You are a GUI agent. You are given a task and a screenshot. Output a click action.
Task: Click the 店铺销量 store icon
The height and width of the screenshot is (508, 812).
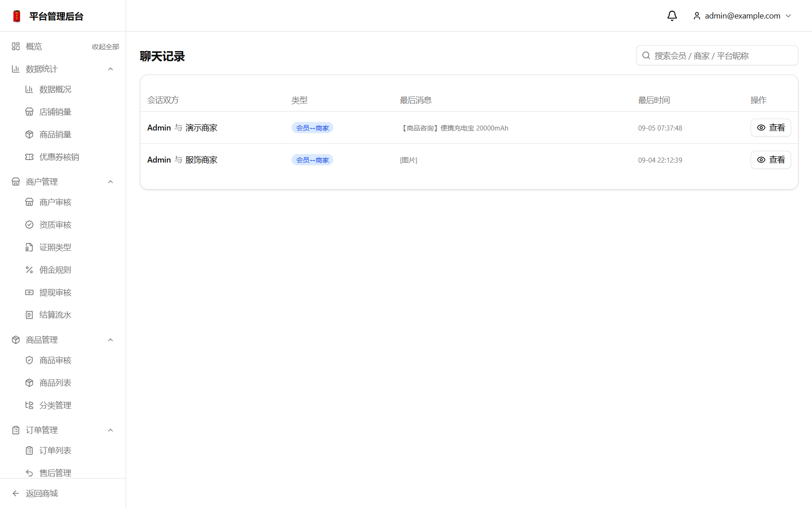[x=29, y=112]
